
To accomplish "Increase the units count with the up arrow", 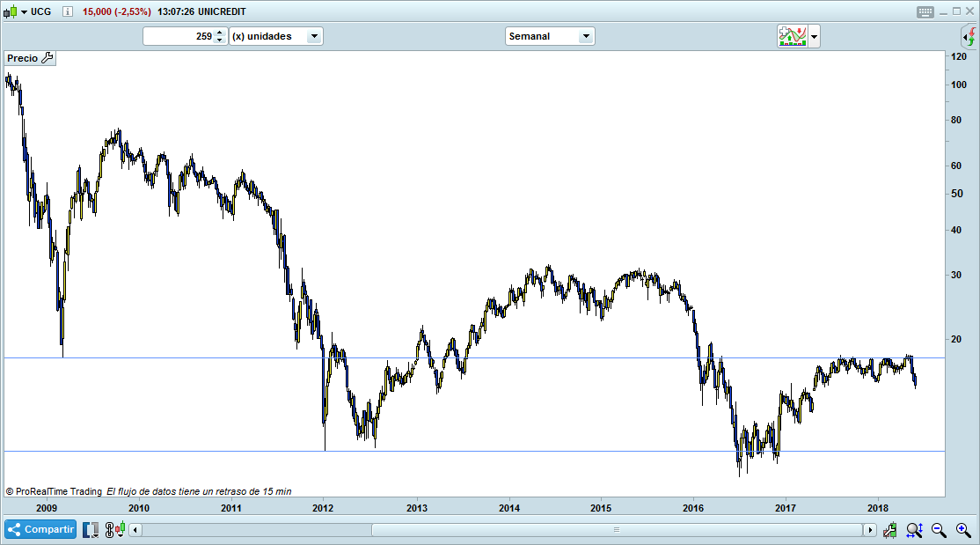I will pyautogui.click(x=219, y=33).
